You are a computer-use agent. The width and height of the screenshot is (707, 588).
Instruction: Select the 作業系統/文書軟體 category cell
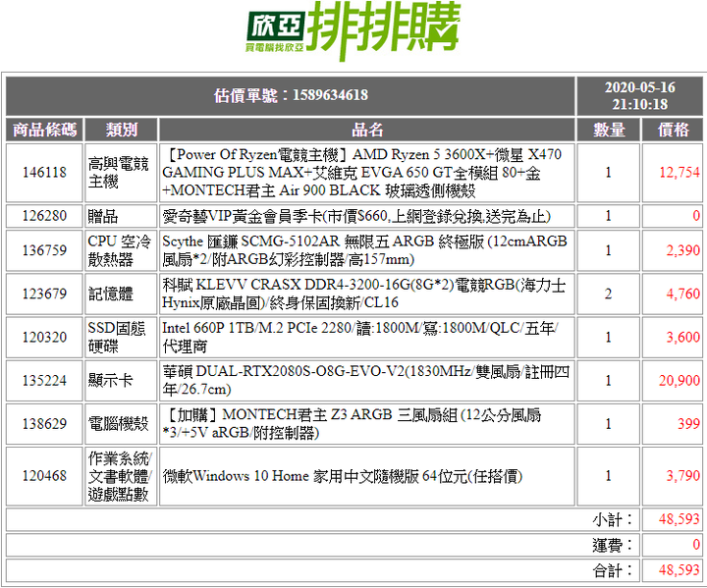click(x=121, y=476)
